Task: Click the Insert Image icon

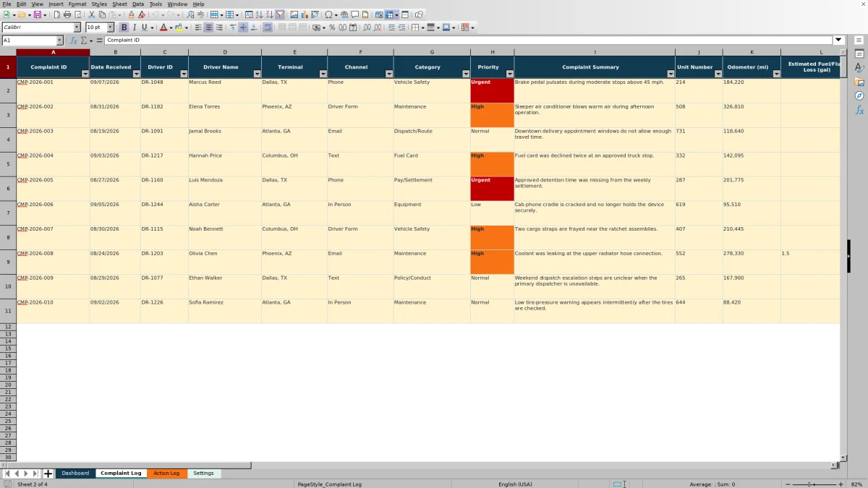Action: (x=294, y=14)
